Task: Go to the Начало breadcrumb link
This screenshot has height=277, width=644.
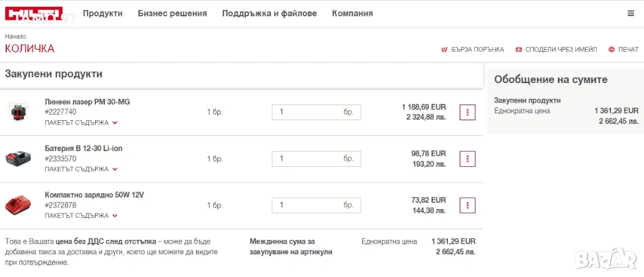Action: (15, 37)
